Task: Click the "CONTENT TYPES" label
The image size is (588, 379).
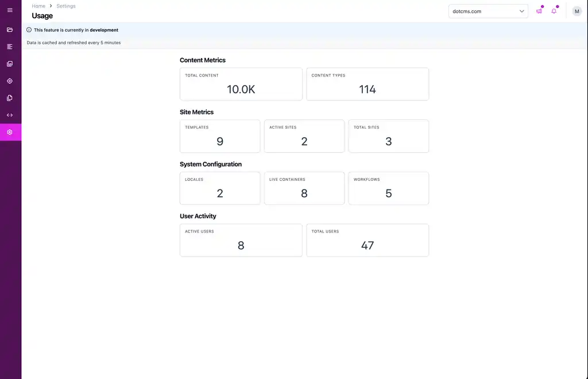Action: 328,75
